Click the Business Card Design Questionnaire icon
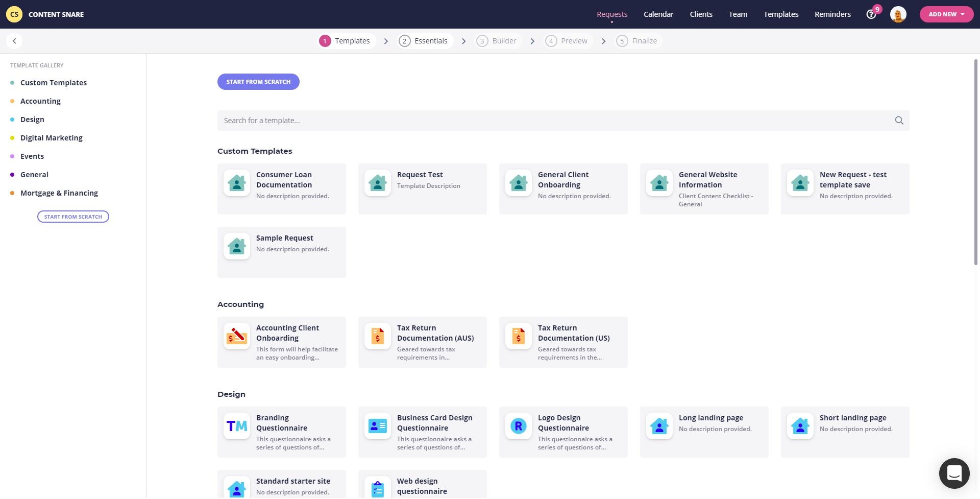Image resolution: width=980 pixels, height=499 pixels. 378,426
